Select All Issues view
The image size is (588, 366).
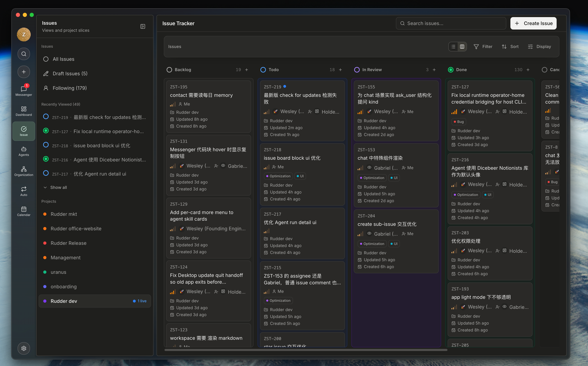95,59
